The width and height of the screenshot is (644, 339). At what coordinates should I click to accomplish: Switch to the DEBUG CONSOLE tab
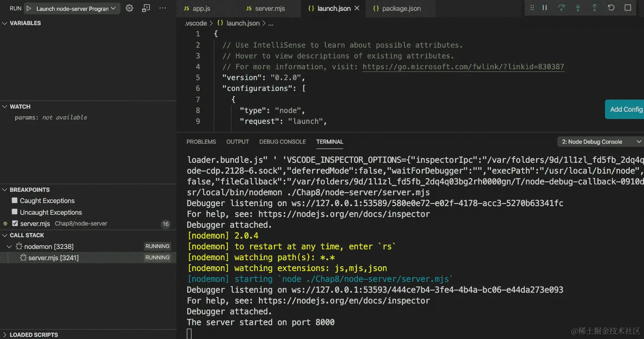coord(282,142)
